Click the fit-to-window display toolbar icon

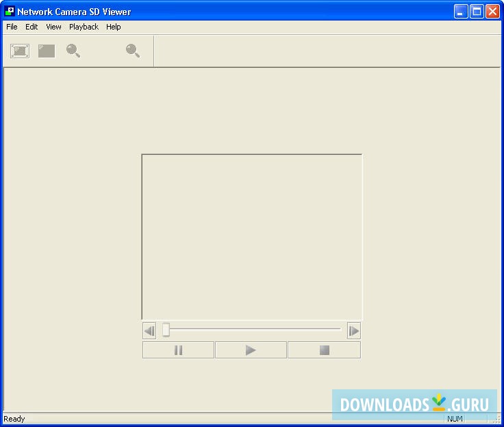pyautogui.click(x=20, y=51)
